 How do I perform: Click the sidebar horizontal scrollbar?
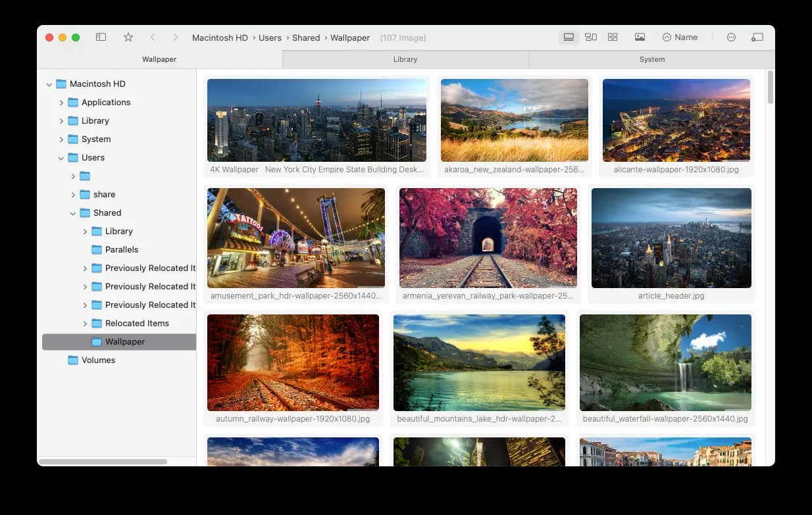point(103,462)
